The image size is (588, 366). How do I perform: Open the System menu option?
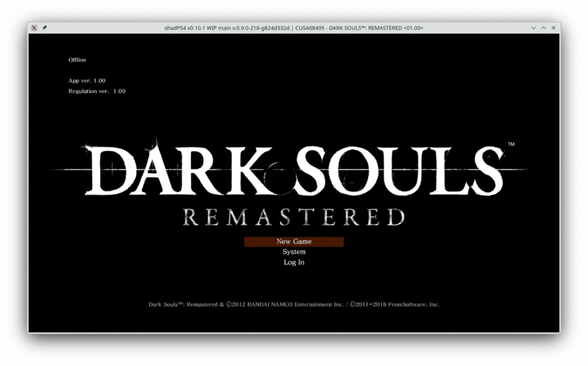293,252
